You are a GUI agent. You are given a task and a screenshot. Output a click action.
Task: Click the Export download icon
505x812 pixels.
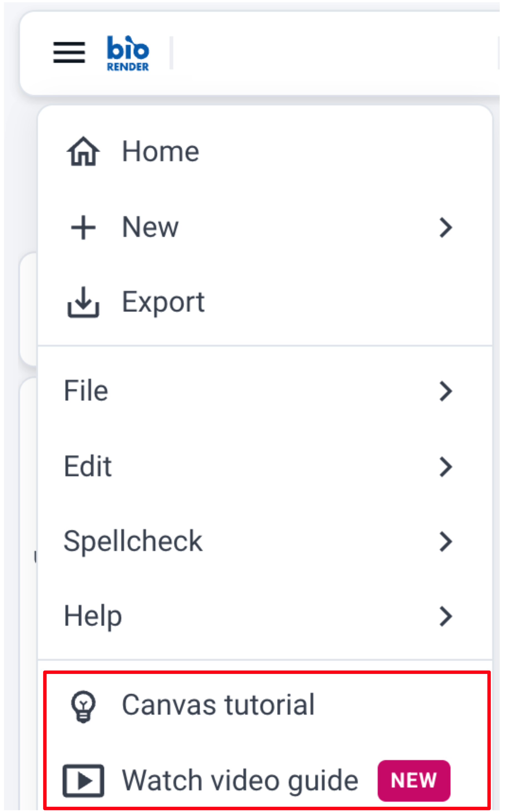(x=83, y=302)
